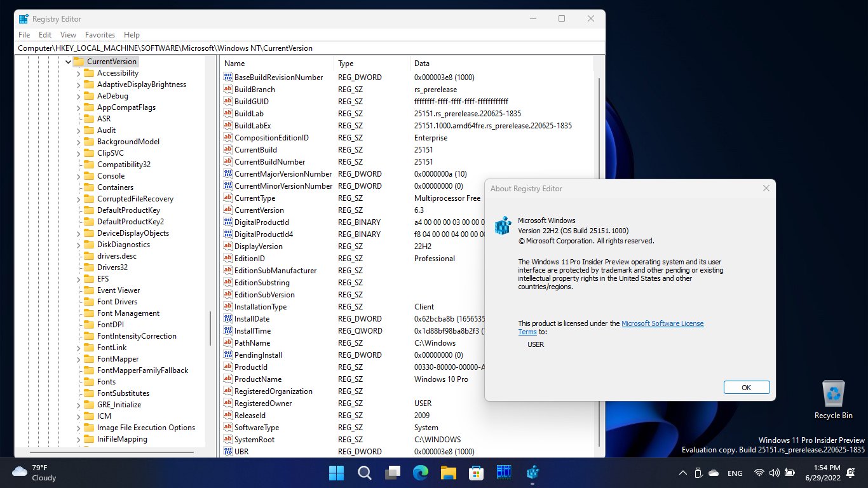Image resolution: width=868 pixels, height=488 pixels.
Task: Expand the IniFileMapping key
Action: [79, 439]
